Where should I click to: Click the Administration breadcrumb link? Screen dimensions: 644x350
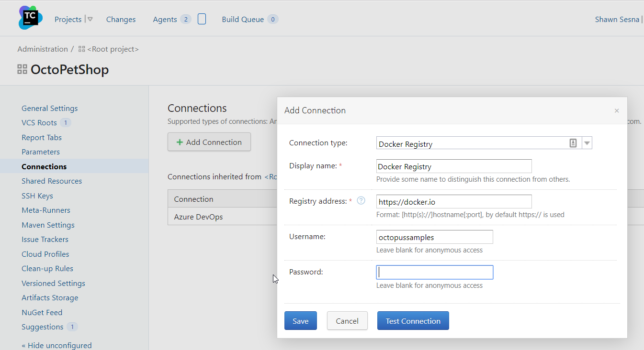click(x=43, y=49)
